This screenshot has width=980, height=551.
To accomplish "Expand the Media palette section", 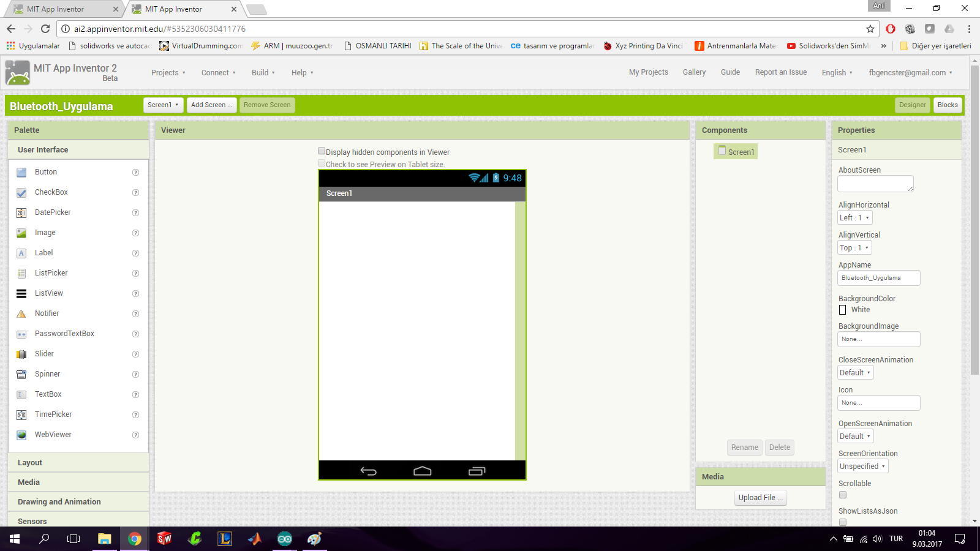I will click(x=78, y=482).
